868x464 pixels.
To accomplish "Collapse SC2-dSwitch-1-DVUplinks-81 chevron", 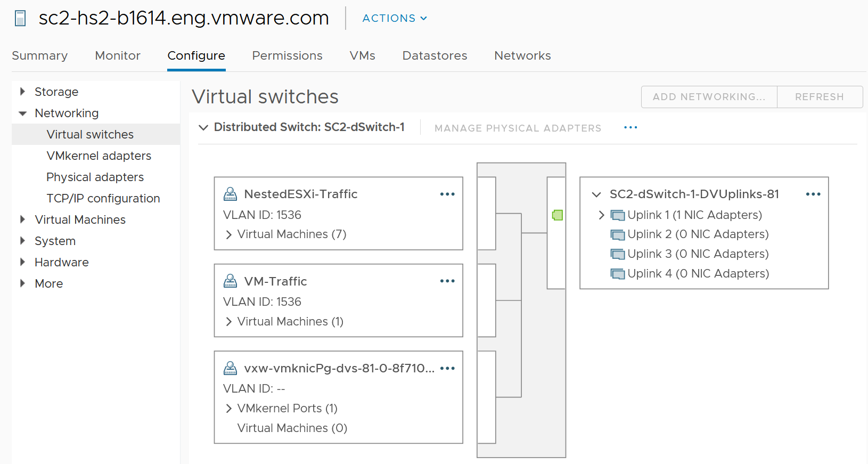I will [596, 194].
